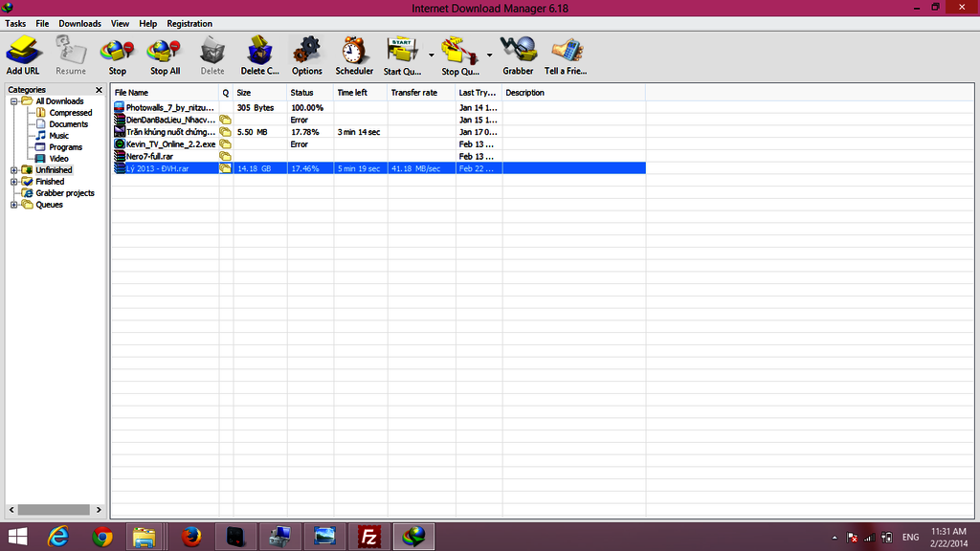Select the Nero7-full.rar download
The width and height of the screenshot is (980, 551).
[379, 156]
